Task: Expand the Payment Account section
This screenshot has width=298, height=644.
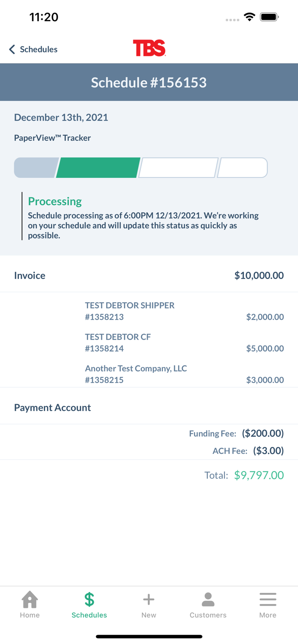Action: click(x=52, y=407)
